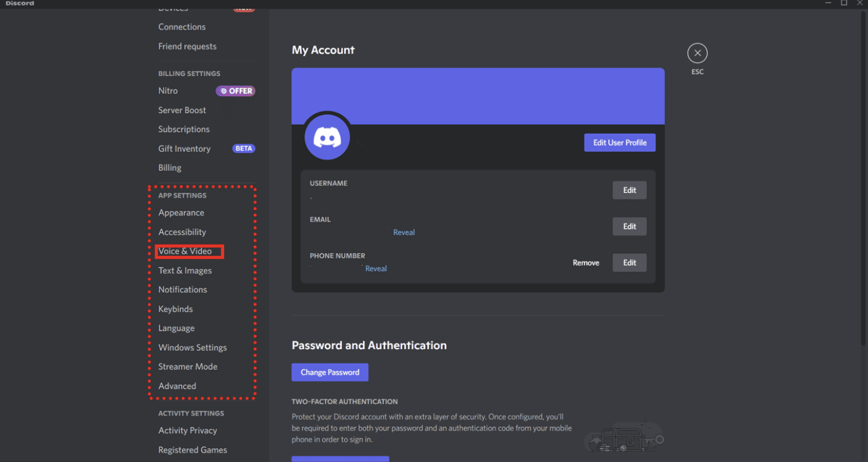Reveal the hidden email
Image resolution: width=868 pixels, height=462 pixels.
click(404, 232)
